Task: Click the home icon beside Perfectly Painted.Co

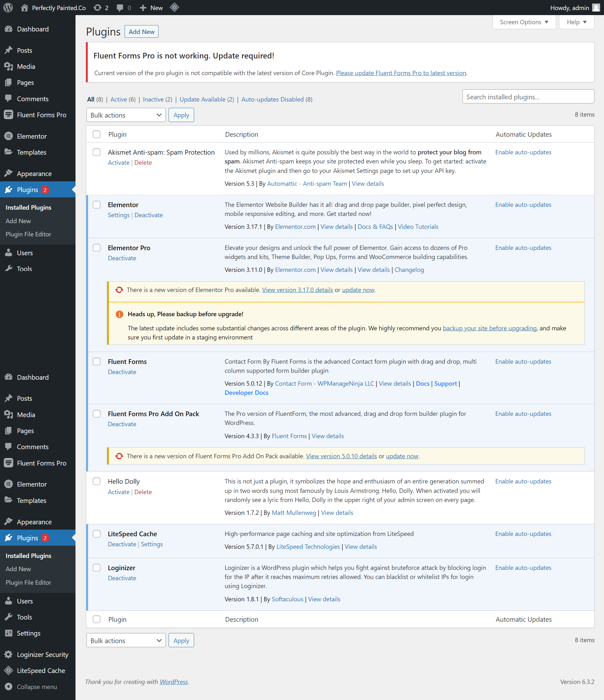Action: tap(24, 8)
